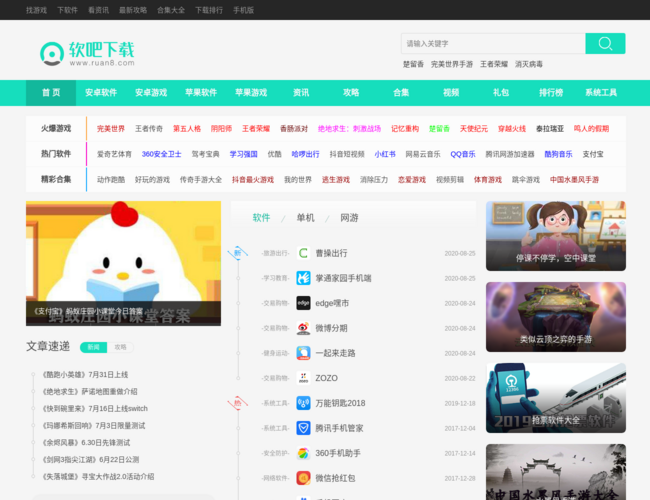Open article 《玛娜希斯回响》7月3日限量测试

(x=93, y=425)
